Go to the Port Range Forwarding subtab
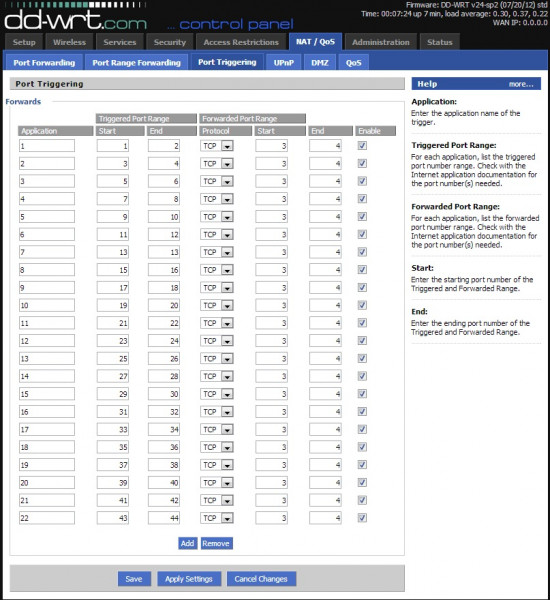550x600 pixels. [136, 62]
